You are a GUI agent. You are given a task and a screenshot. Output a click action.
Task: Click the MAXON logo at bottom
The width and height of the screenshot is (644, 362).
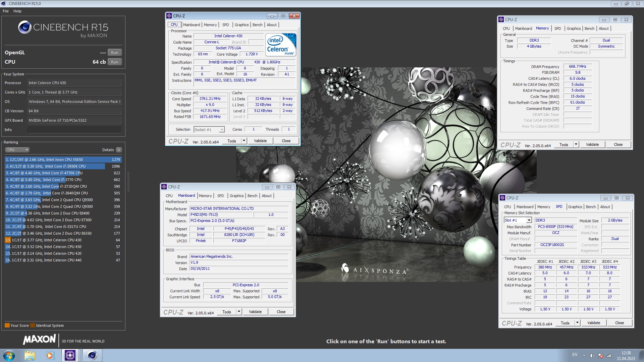click(x=39, y=340)
